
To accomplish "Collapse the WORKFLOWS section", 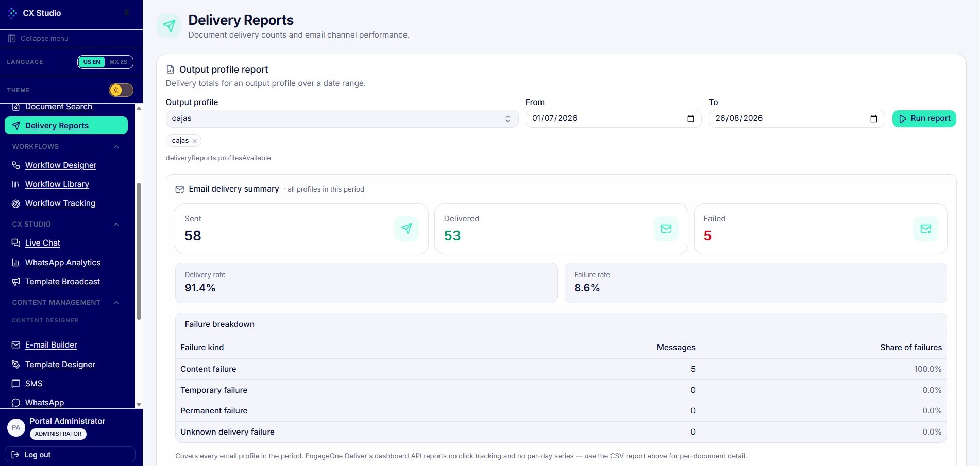I will [x=116, y=147].
